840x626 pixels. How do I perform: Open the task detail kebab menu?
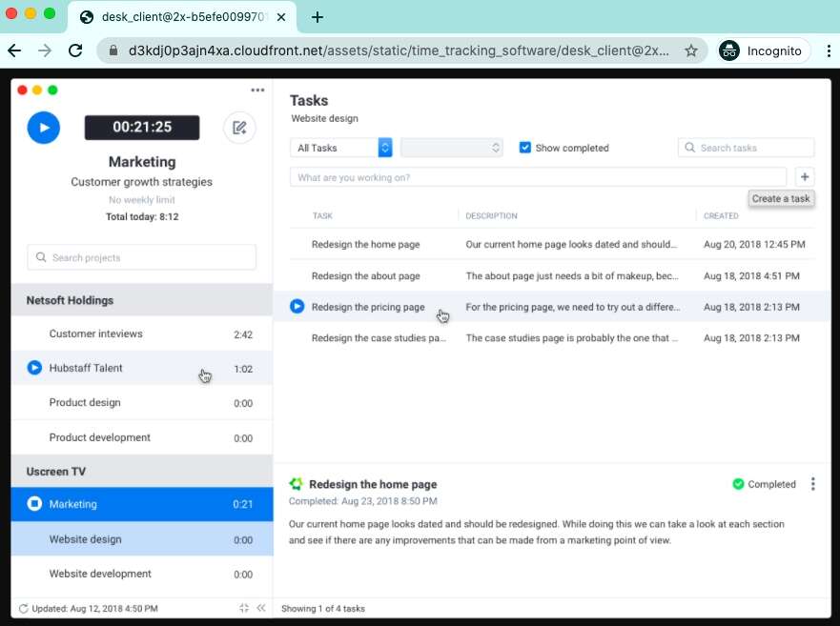tap(812, 483)
